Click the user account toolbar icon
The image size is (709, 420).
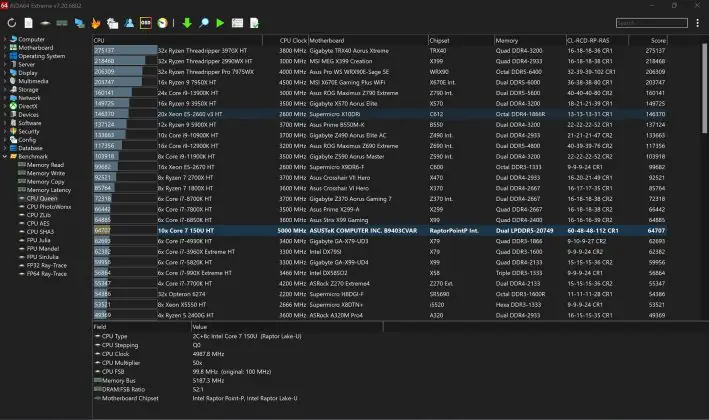[129, 23]
